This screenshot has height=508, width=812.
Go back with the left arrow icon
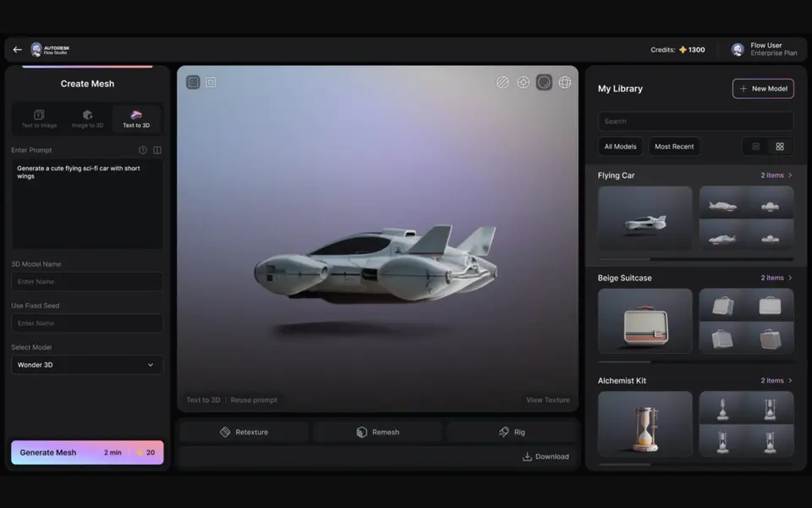coord(17,50)
